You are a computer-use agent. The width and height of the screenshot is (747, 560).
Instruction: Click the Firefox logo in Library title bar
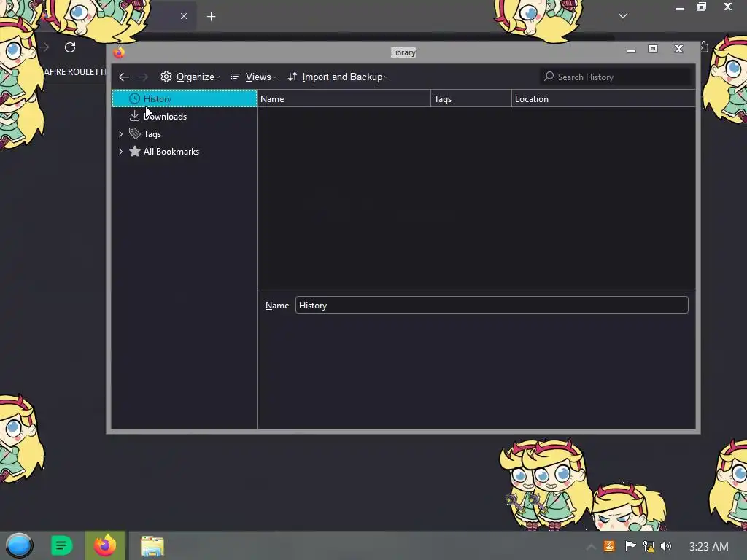(x=119, y=52)
